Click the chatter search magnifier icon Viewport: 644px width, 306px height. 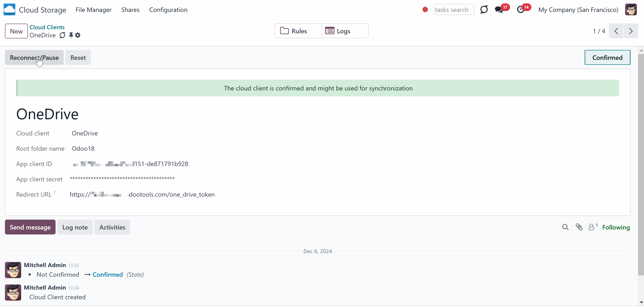coord(565,227)
